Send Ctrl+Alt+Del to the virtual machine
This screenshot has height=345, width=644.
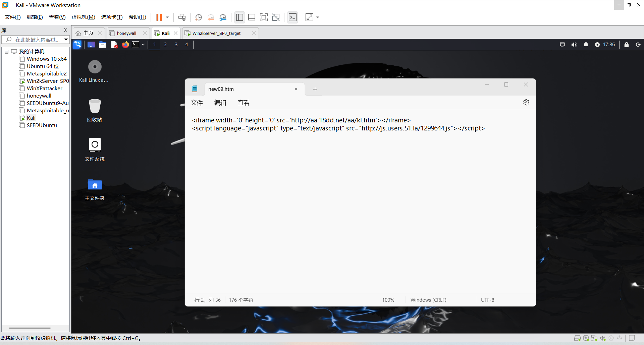pyautogui.click(x=182, y=17)
